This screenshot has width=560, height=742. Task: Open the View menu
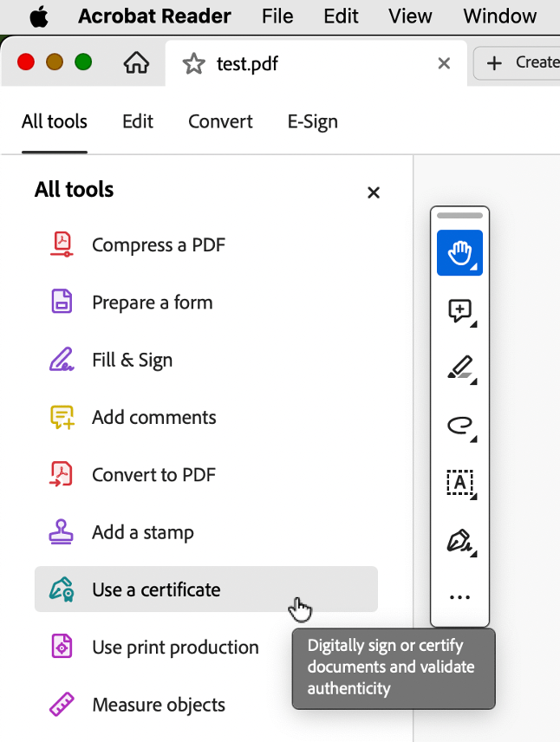coord(410,16)
